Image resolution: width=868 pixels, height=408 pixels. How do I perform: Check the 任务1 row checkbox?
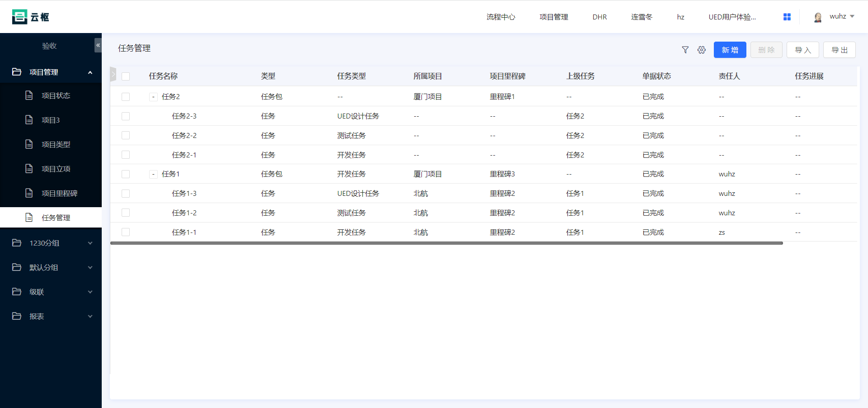pyautogui.click(x=126, y=174)
